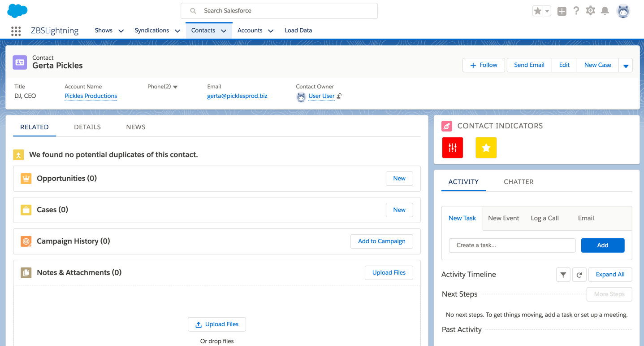Select the Activity tab
Viewport: 644px width, 346px height.
[463, 182]
